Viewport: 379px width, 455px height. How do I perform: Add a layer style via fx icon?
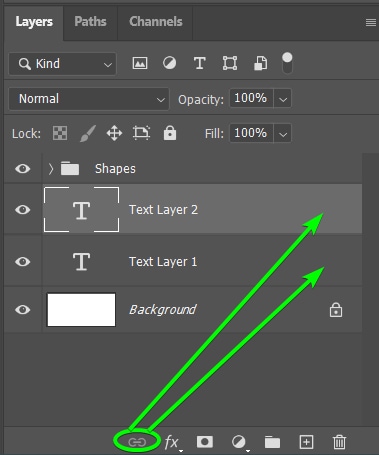[x=172, y=443]
